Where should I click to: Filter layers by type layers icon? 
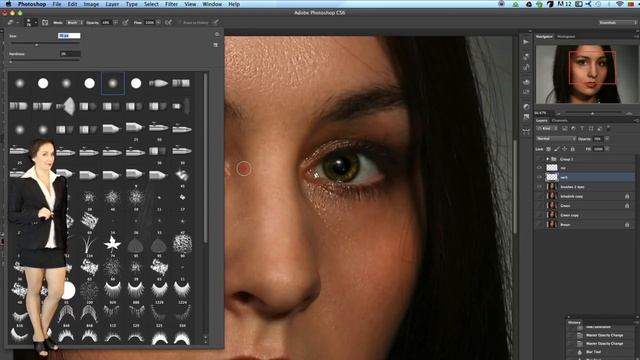click(x=582, y=129)
